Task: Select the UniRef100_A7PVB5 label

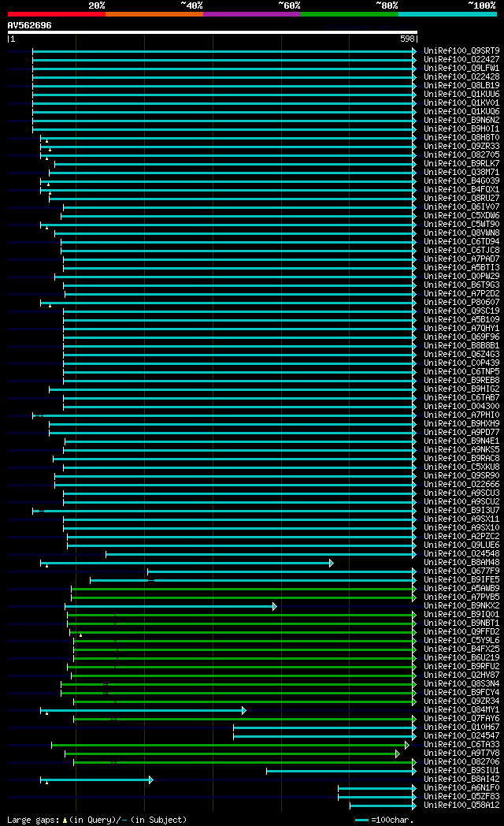Action: coord(462,597)
